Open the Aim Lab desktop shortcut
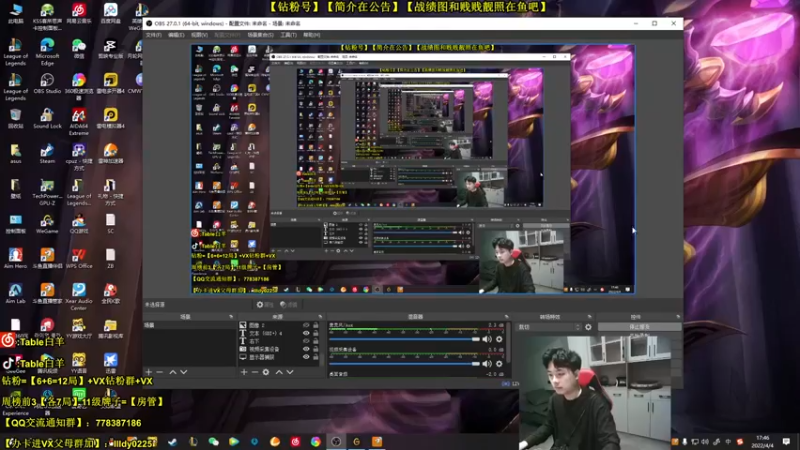 (x=15, y=294)
